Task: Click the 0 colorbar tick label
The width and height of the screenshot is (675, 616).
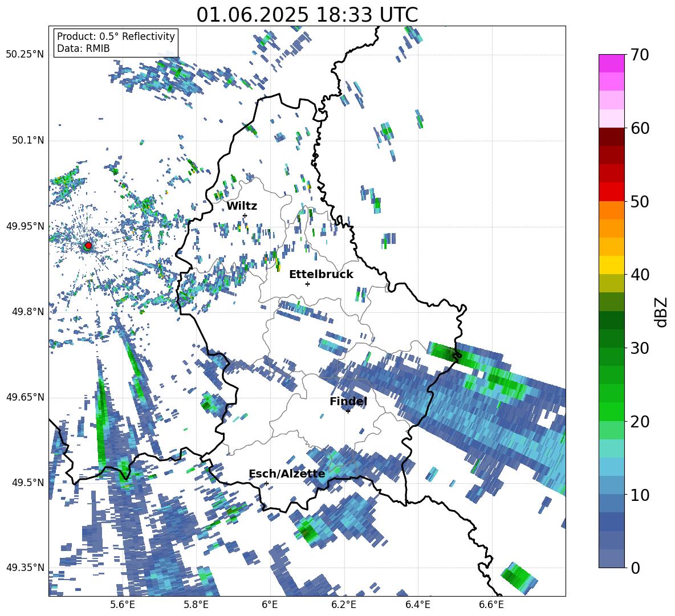Action: [x=635, y=568]
